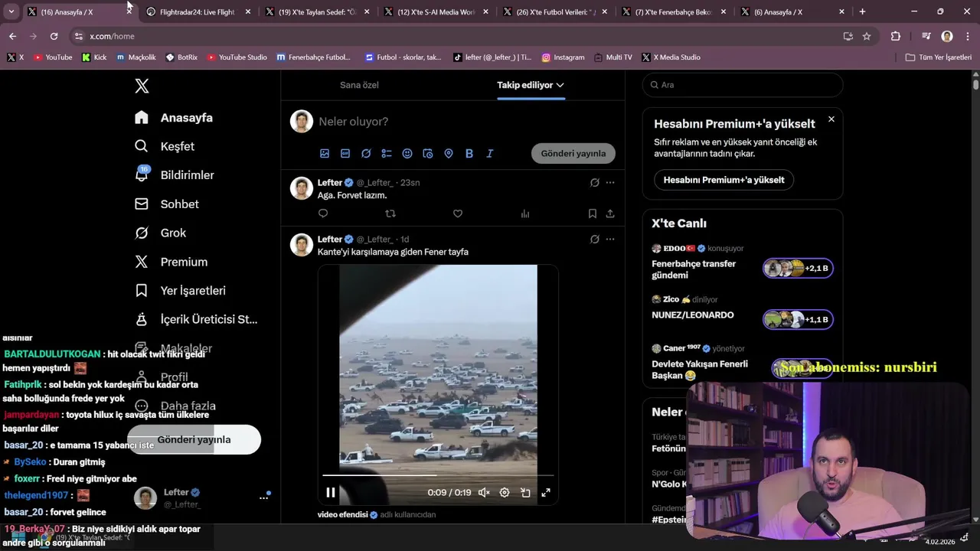Toggle bold text in composer

point(469,153)
